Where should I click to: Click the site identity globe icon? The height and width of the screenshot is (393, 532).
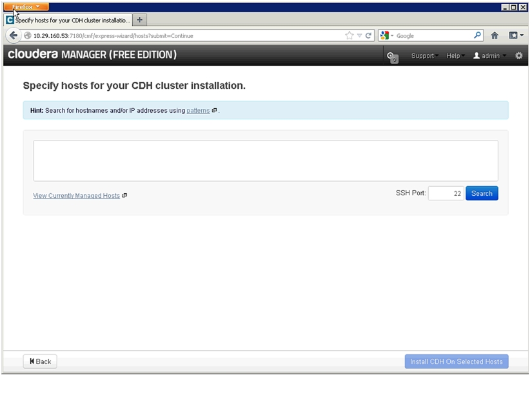(28, 35)
